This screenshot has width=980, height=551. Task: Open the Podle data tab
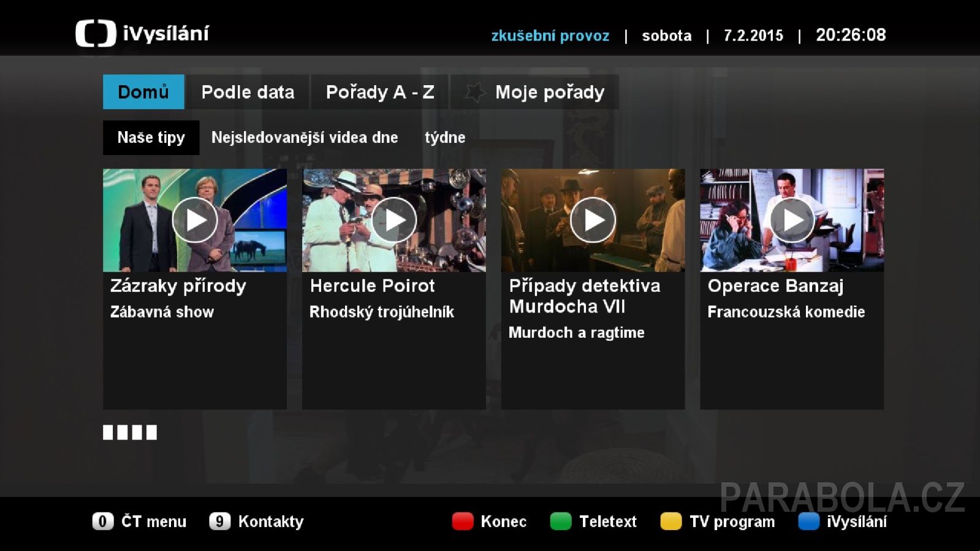point(248,92)
